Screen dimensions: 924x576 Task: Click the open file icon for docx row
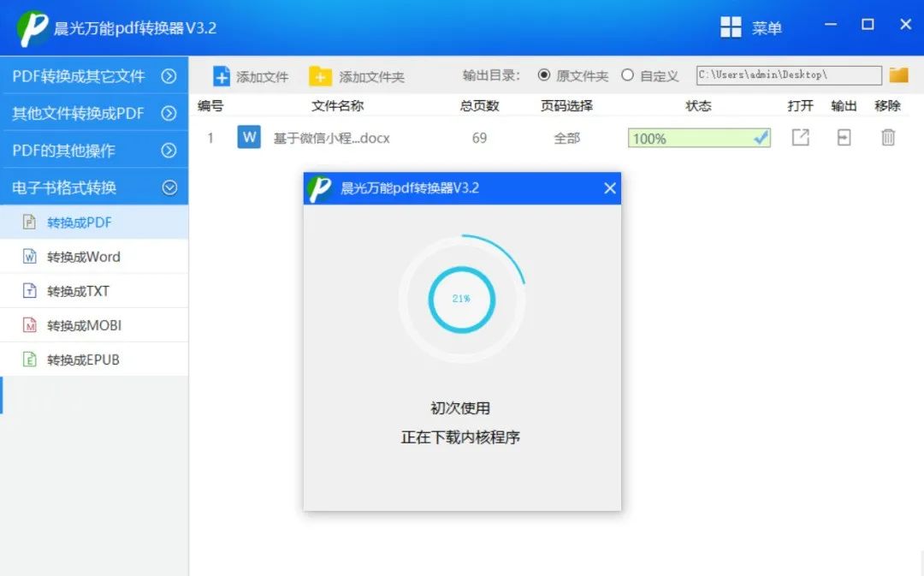click(x=800, y=138)
